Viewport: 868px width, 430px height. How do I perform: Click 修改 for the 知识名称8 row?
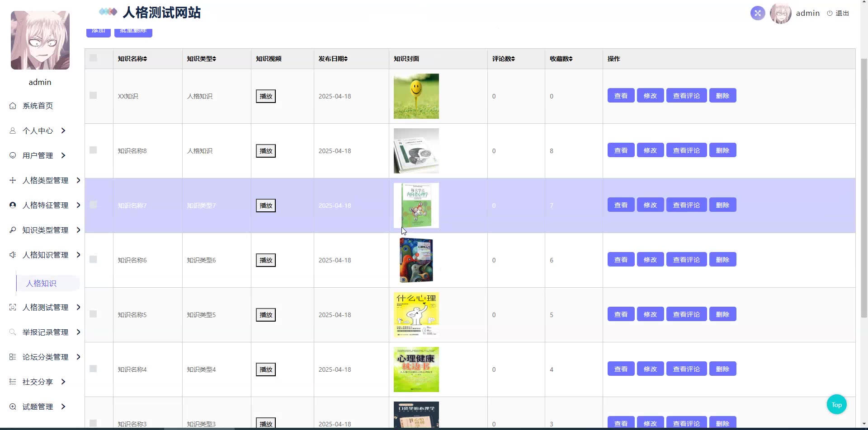pos(650,150)
